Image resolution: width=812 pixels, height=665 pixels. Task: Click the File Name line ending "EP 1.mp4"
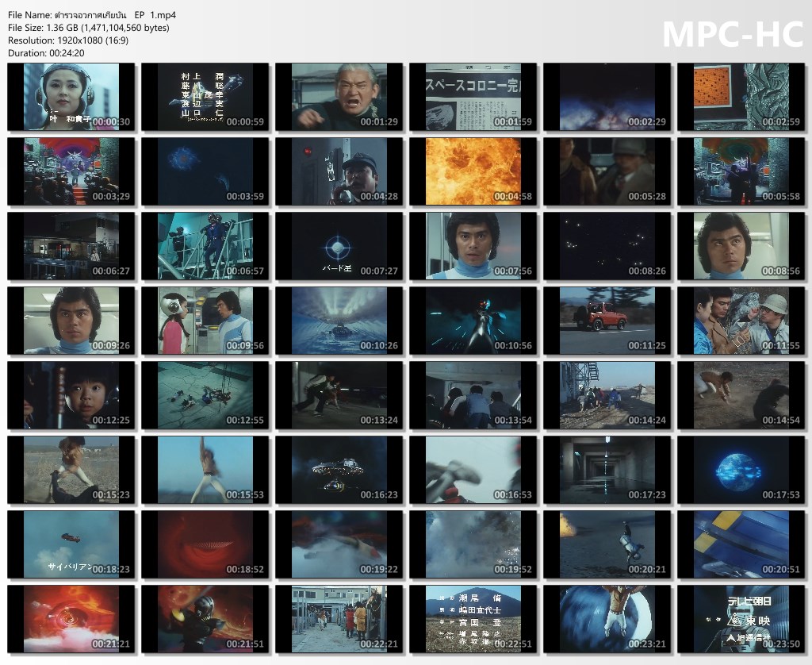pyautogui.click(x=92, y=15)
